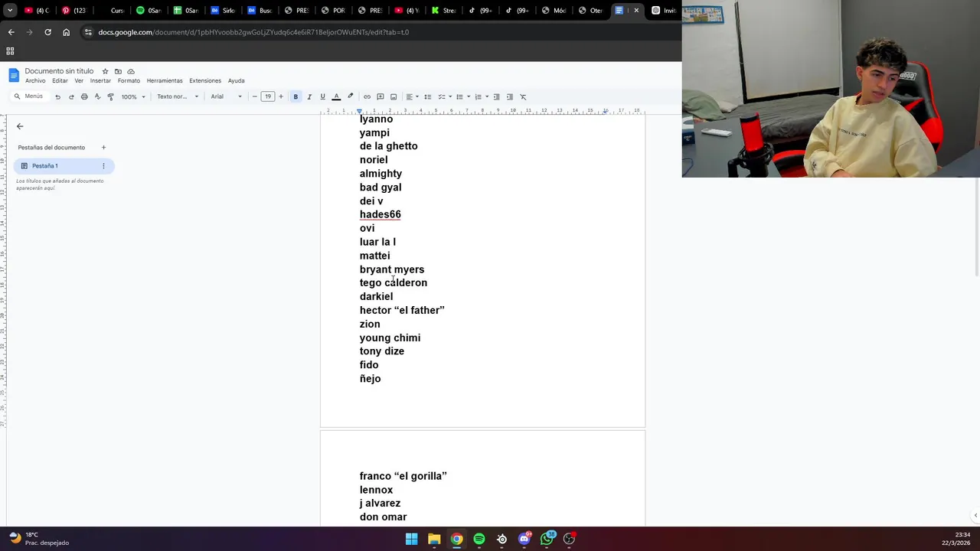Toggle underline formatting
This screenshot has height=551, width=980.
point(322,96)
